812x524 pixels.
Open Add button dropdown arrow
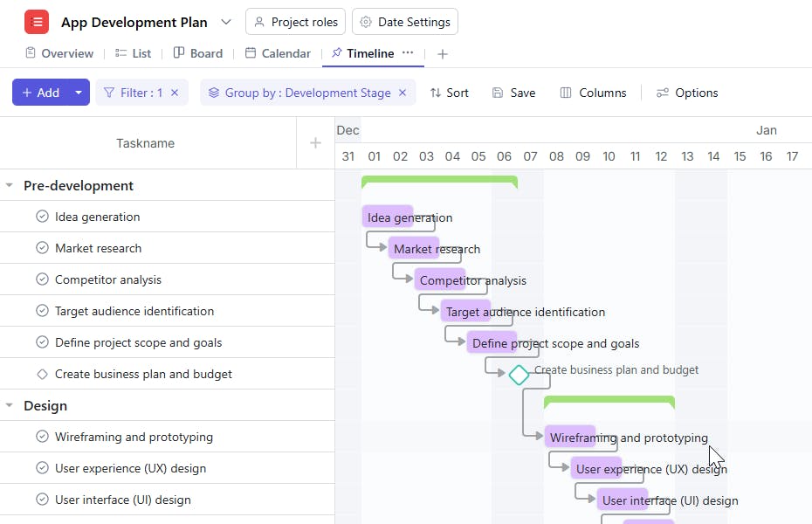[x=79, y=93]
